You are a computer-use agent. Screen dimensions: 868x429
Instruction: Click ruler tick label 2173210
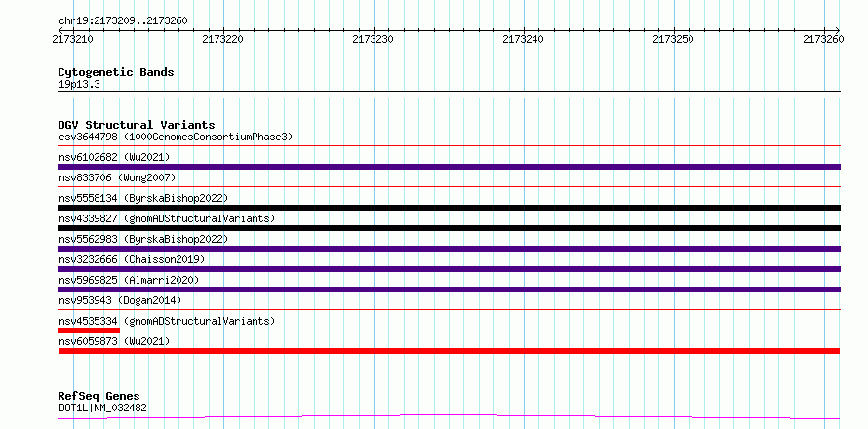[x=72, y=39]
